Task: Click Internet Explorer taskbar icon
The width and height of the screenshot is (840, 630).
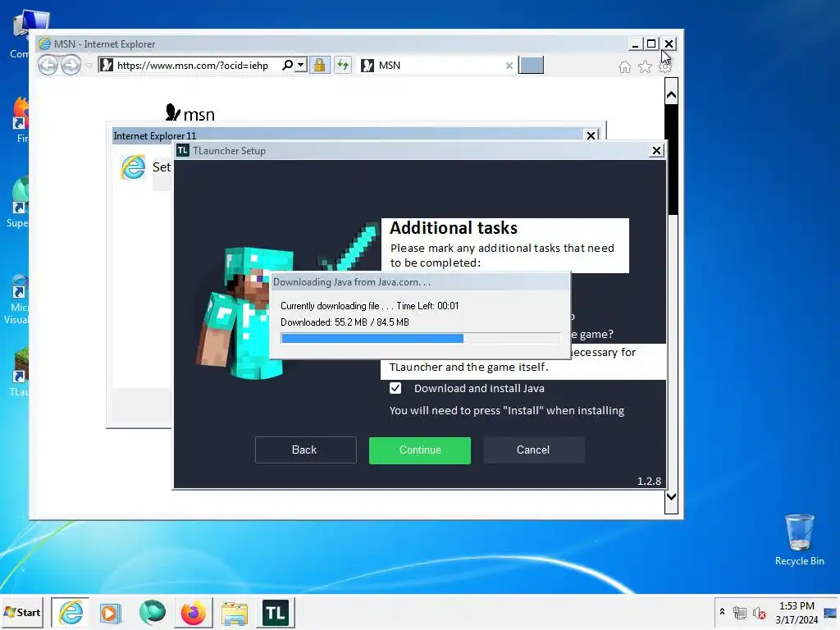Action: click(x=71, y=612)
